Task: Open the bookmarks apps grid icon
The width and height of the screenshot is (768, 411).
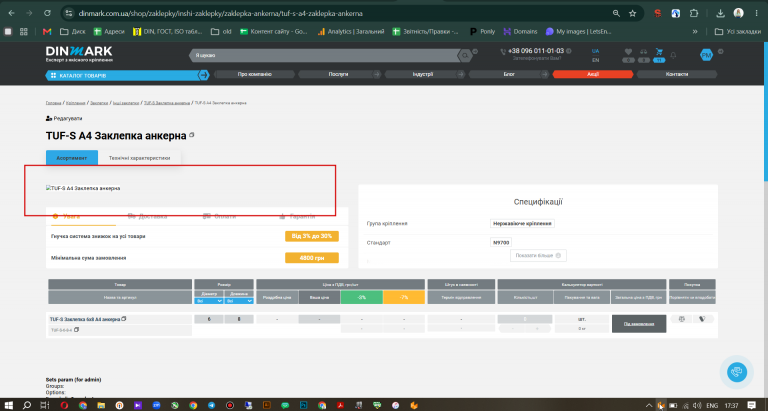Action: [x=24, y=31]
